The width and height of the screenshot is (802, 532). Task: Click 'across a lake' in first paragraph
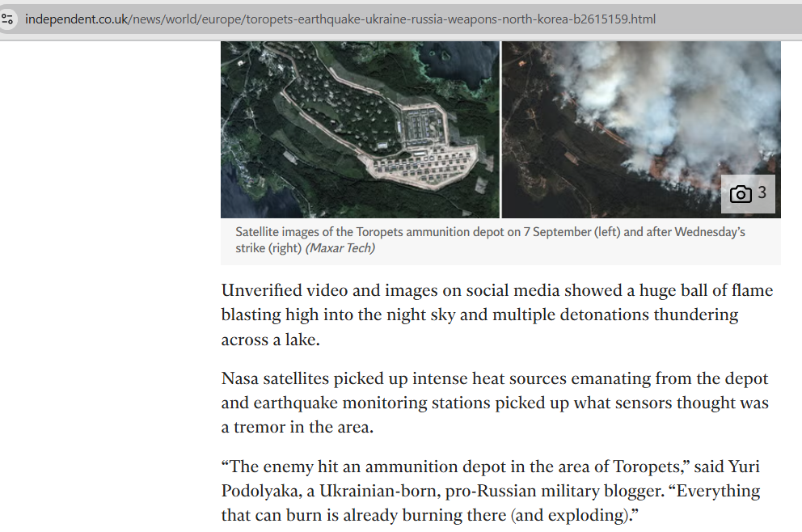click(269, 340)
